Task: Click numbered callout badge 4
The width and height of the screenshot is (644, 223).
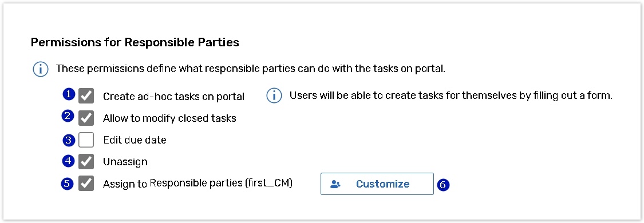Action: coord(68,161)
